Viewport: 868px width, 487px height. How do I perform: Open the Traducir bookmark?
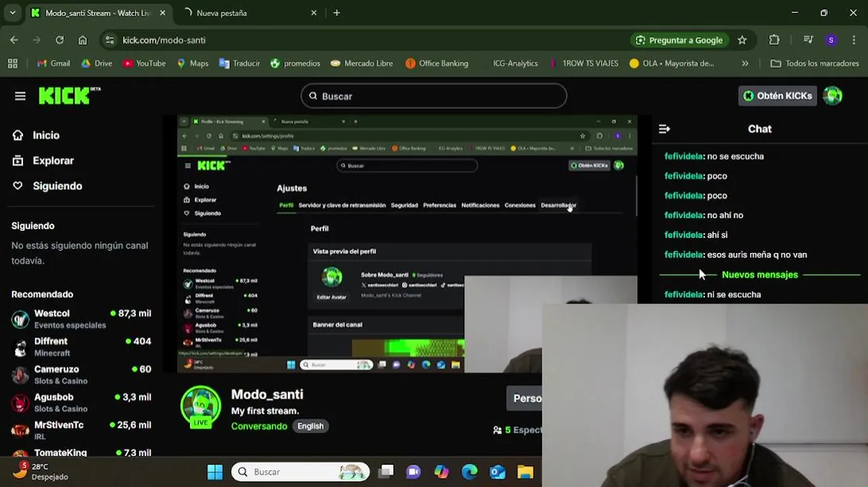coord(239,63)
